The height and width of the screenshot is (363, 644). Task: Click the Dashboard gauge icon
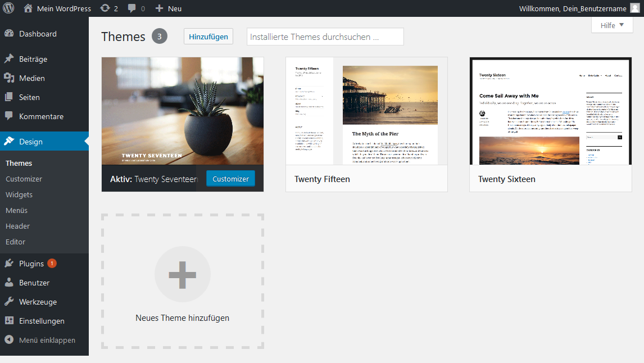(9, 34)
